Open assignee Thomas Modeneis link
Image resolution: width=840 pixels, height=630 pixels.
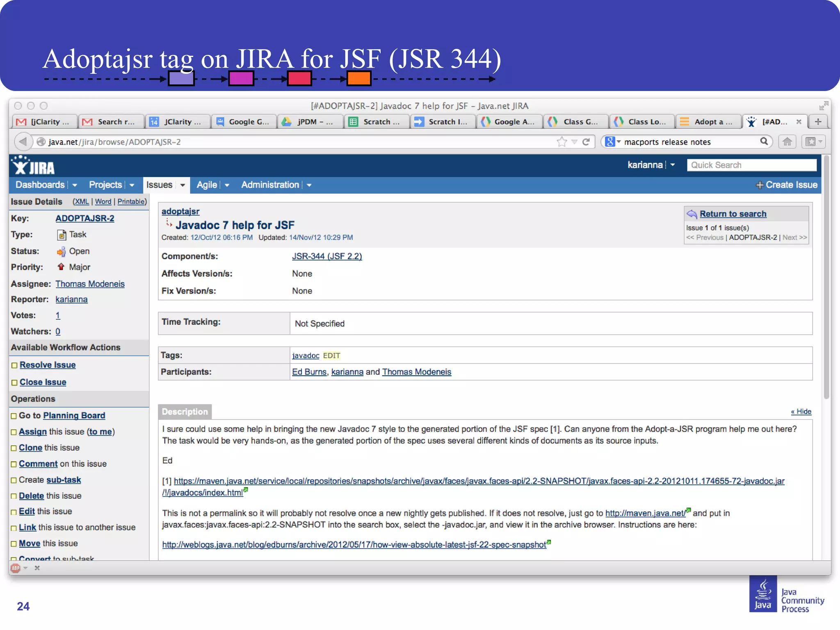[90, 284]
